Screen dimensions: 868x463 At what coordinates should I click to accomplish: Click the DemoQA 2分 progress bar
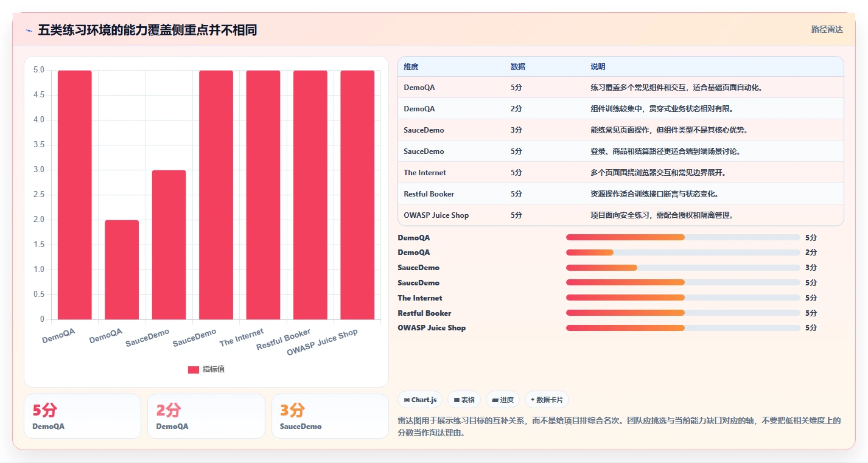[683, 252]
